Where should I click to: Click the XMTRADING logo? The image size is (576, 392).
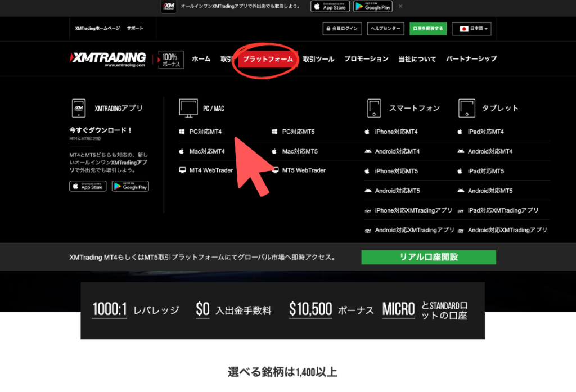[x=108, y=59]
